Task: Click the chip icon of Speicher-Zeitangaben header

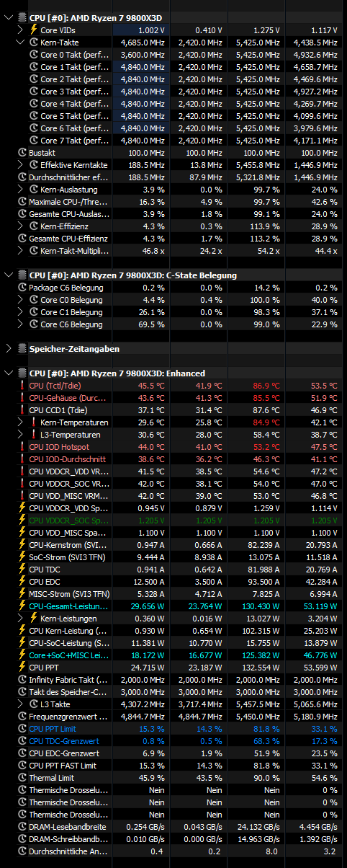Action: 22,348
